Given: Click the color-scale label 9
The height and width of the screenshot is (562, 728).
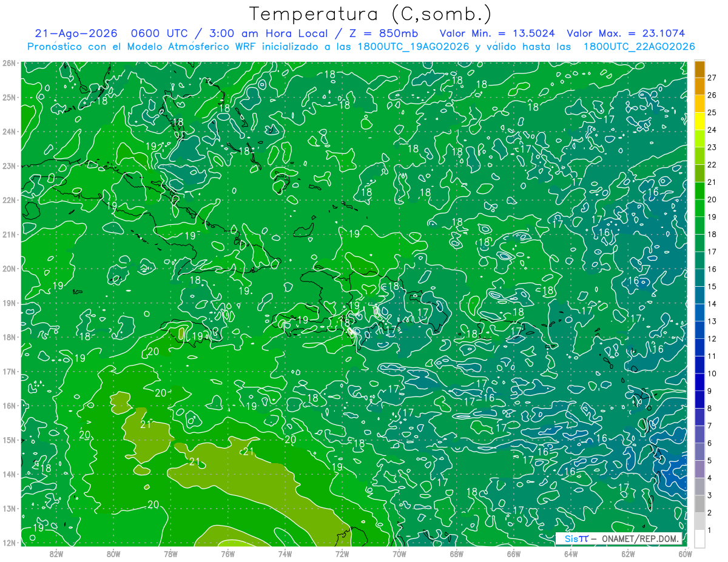Looking at the screenshot, I should point(711,391).
